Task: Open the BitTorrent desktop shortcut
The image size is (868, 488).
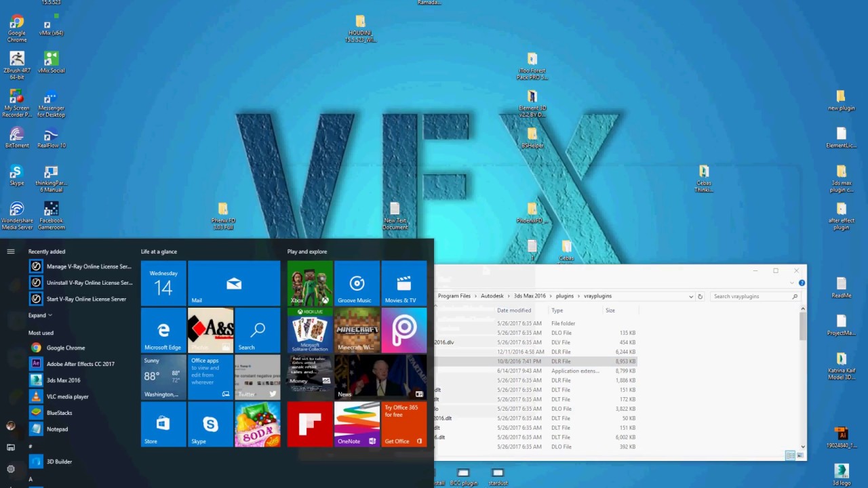Action: click(17, 138)
